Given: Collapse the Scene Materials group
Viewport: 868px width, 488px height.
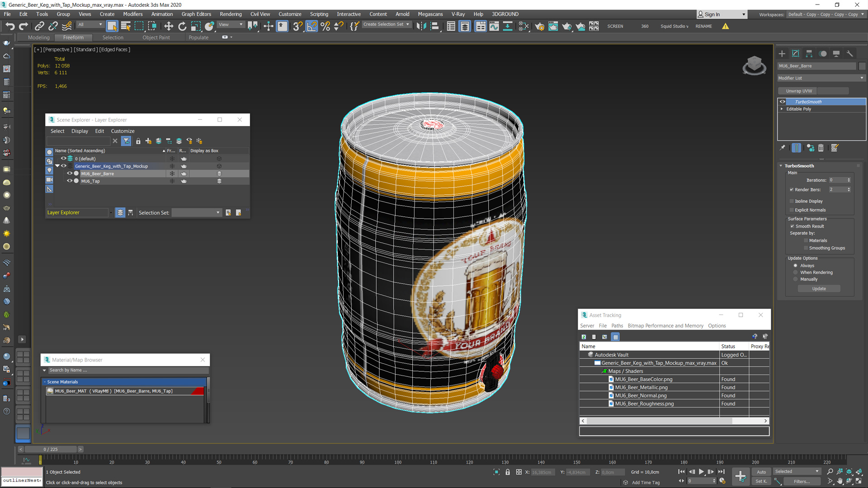Looking at the screenshot, I should tap(44, 382).
